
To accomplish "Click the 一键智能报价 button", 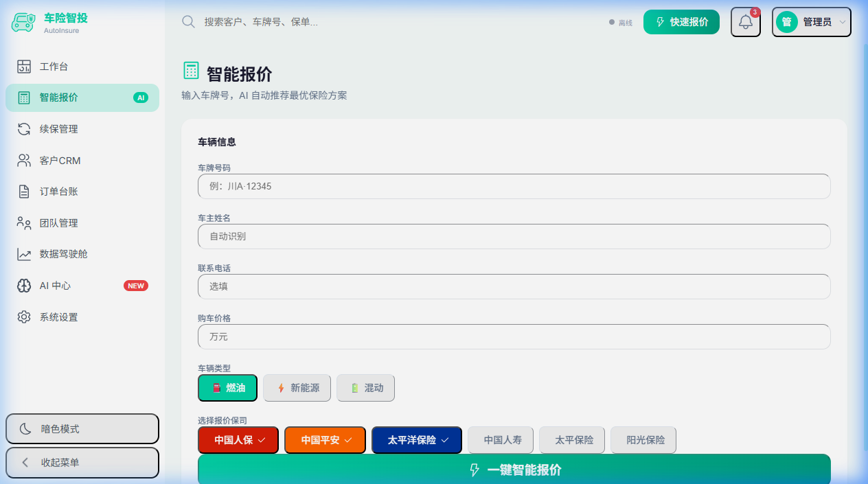I will 514,470.
